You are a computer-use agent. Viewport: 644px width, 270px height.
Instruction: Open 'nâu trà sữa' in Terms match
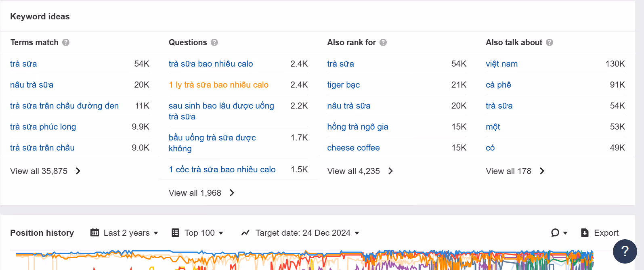[32, 85]
